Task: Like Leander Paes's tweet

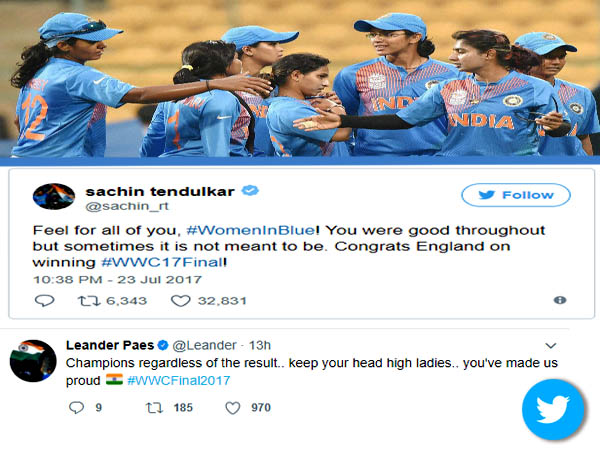Action: point(232,408)
